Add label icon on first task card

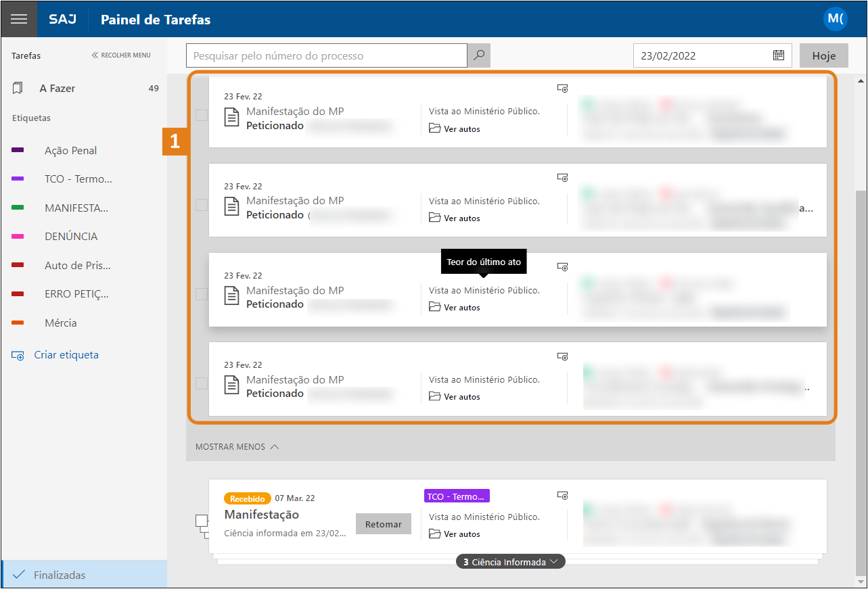pyautogui.click(x=562, y=88)
